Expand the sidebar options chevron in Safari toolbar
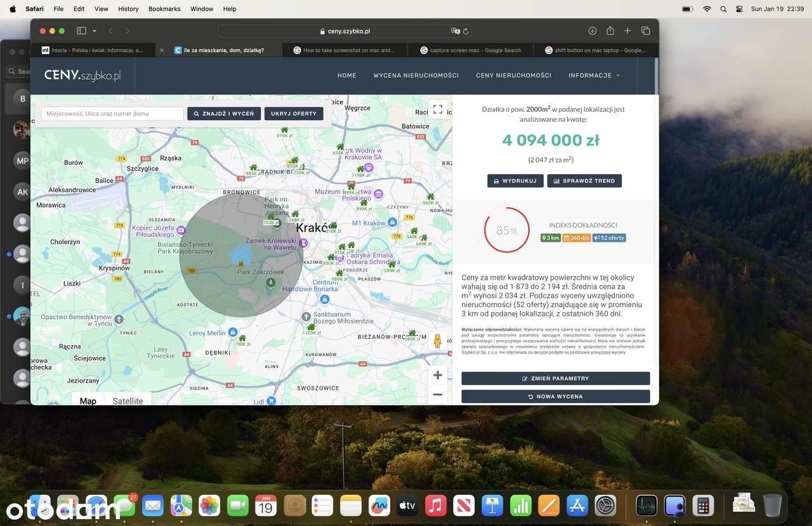The height and width of the screenshot is (526, 812). pyautogui.click(x=95, y=30)
